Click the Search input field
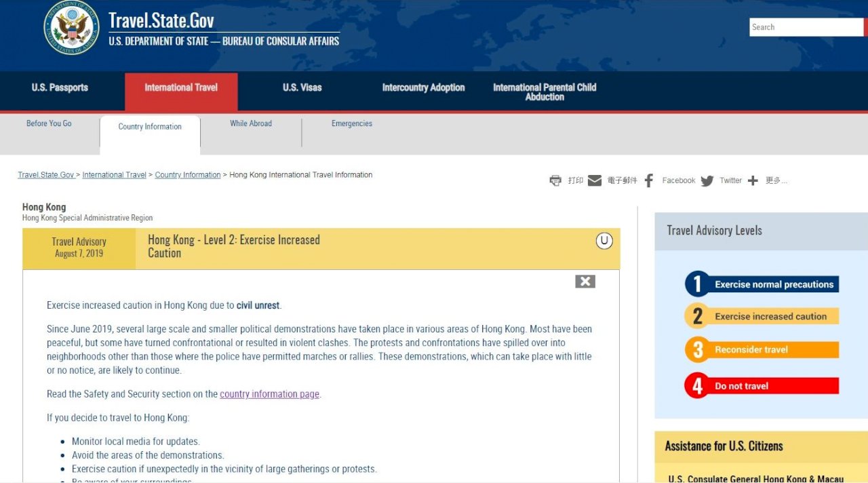This screenshot has width=868, height=483. pos(806,27)
